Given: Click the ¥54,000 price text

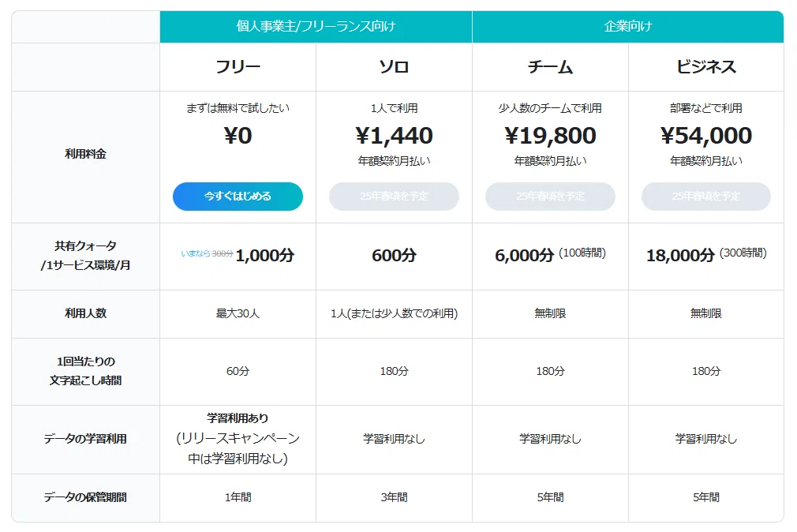Looking at the screenshot, I should click(706, 136).
